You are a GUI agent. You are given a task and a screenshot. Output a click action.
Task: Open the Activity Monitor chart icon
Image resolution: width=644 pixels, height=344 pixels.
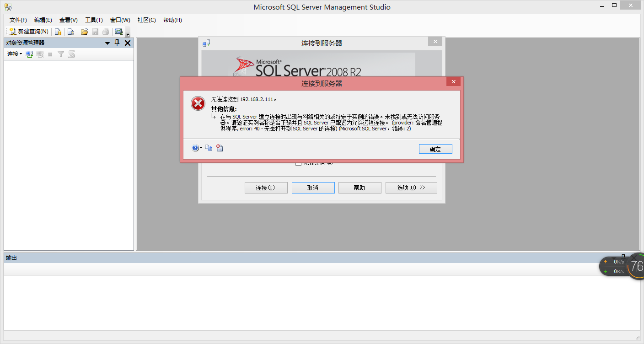pos(119,32)
